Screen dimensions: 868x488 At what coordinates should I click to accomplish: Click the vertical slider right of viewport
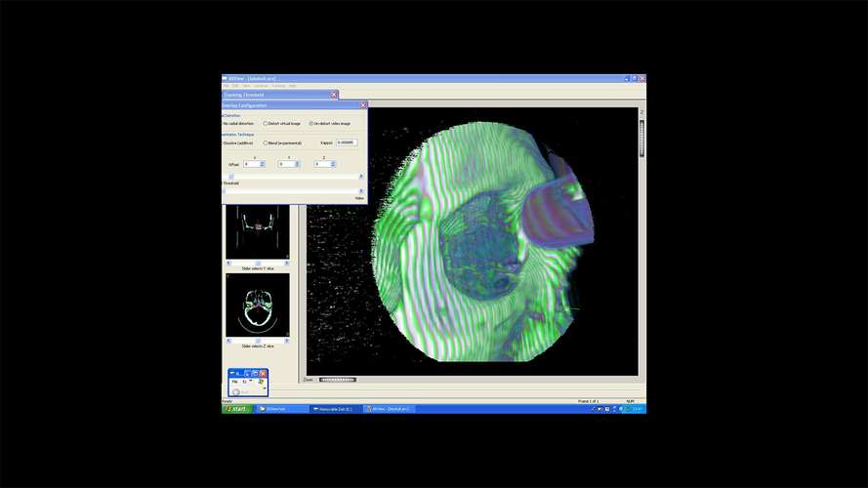pyautogui.click(x=642, y=139)
